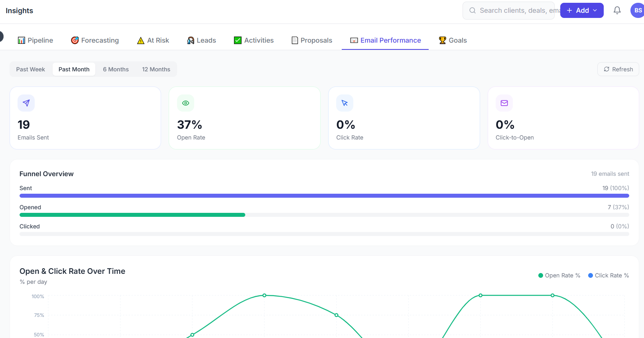Toggle Click Rate % legend series
This screenshot has width=644, height=338.
pos(609,275)
